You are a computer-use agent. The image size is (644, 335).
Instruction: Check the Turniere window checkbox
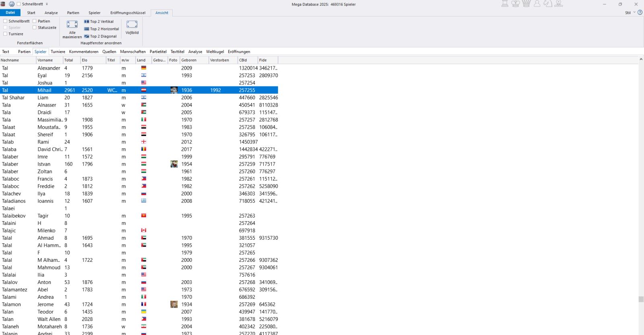tap(6, 34)
